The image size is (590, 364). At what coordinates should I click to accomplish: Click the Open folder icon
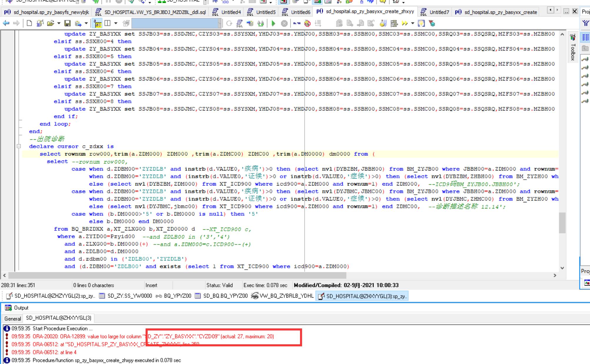click(51, 23)
